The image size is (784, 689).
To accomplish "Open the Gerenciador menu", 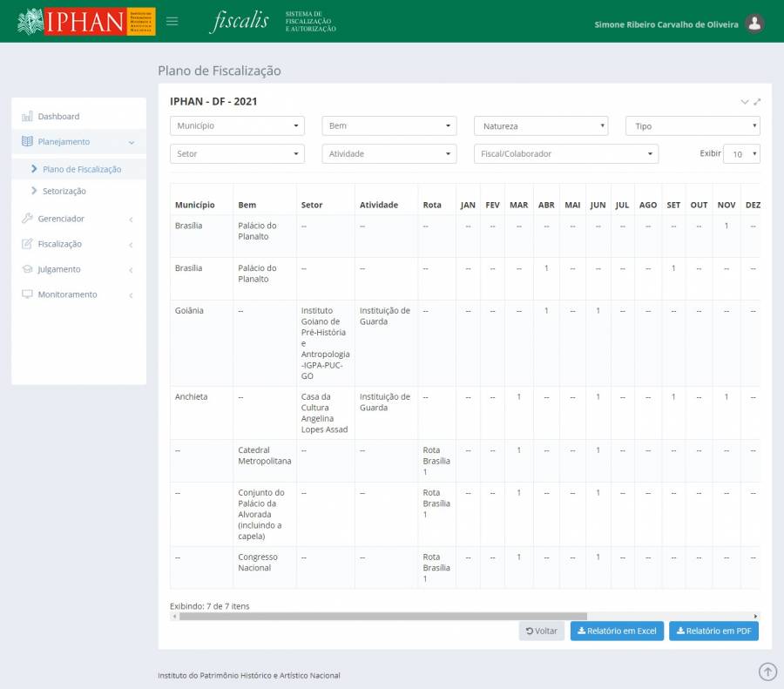I will point(61,219).
